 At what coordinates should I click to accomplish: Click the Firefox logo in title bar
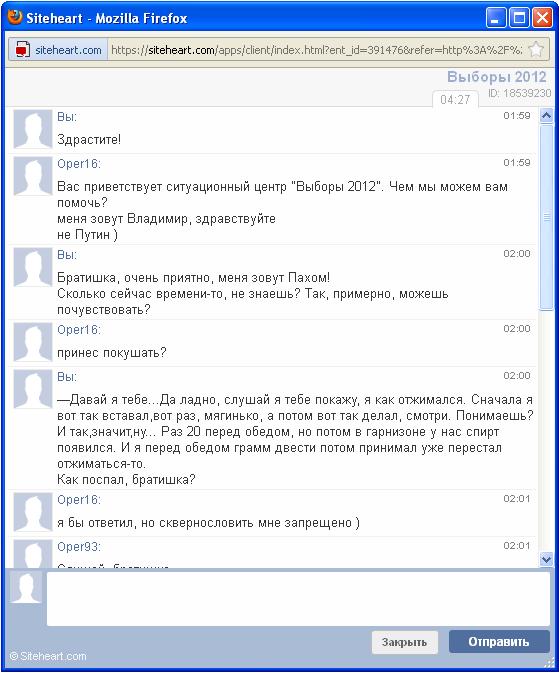[15, 17]
